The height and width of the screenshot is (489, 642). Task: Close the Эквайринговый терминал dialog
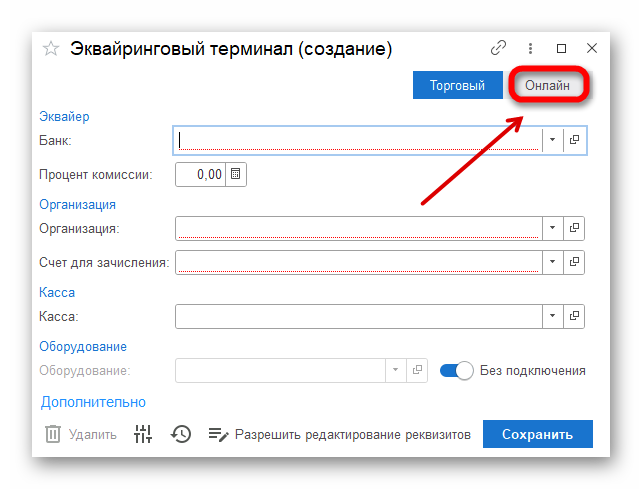tap(592, 48)
